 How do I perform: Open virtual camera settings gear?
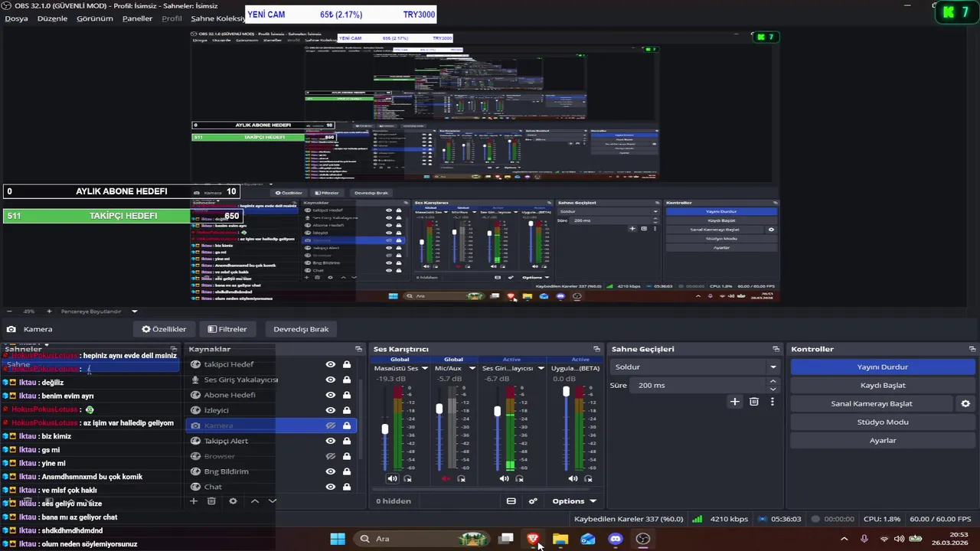[965, 403]
